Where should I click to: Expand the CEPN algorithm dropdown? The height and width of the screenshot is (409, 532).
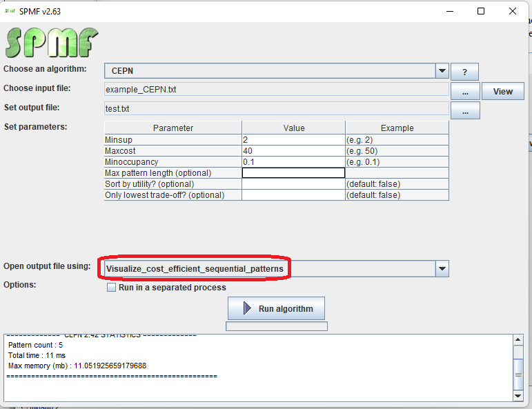coord(442,71)
